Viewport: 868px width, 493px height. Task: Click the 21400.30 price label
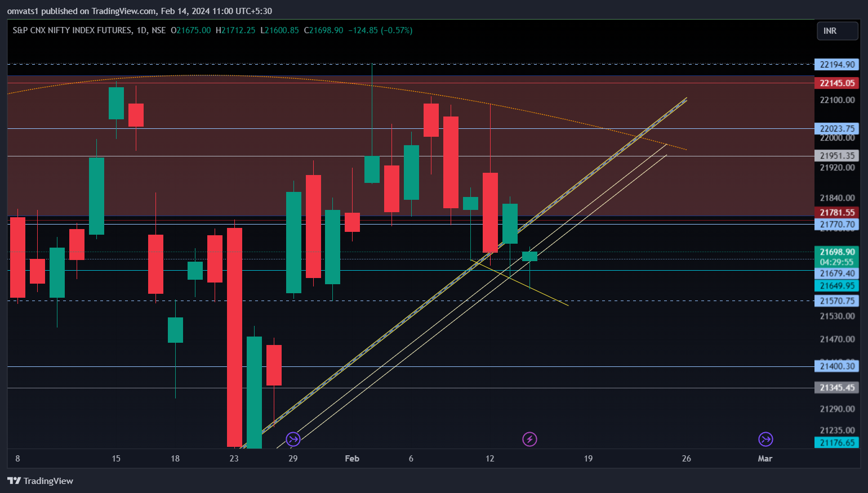(x=837, y=366)
